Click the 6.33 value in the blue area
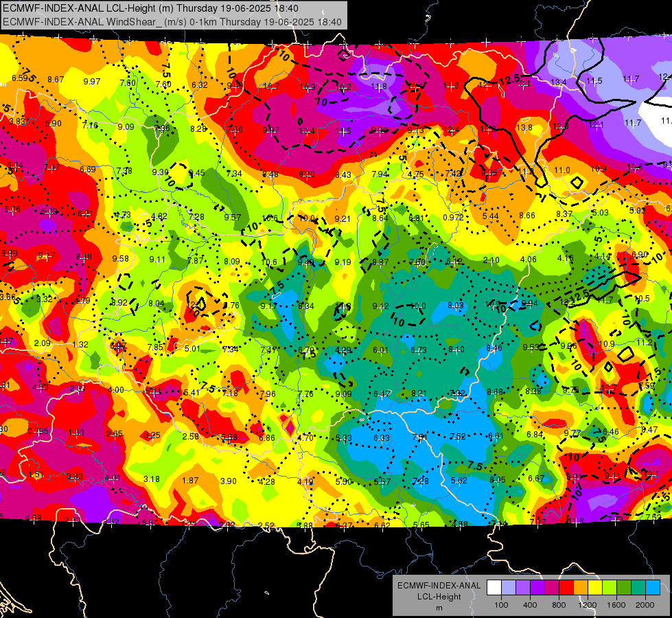 [382, 437]
